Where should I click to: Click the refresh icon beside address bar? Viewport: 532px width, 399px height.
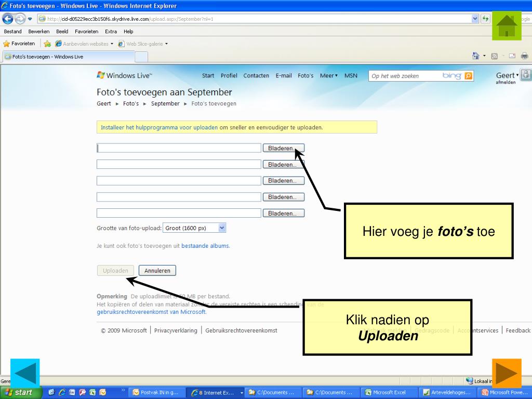click(486, 19)
